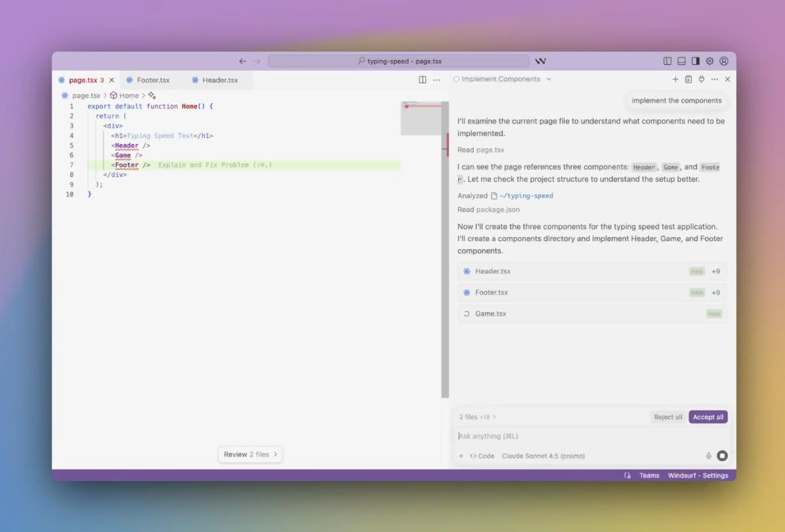Screen dimensions: 785x532
Task: Click the 'new' badge on Game.tsx row
Action: tap(714, 314)
